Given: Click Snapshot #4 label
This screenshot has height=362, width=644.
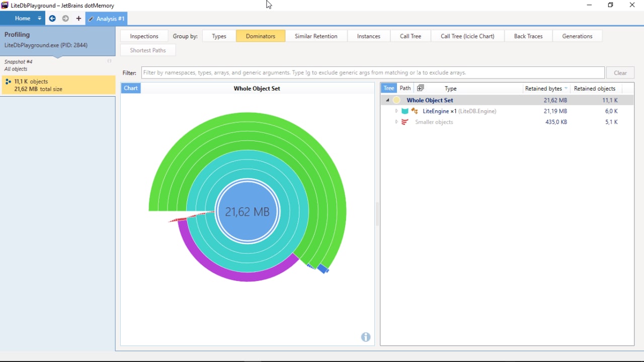Looking at the screenshot, I should pos(19,62).
